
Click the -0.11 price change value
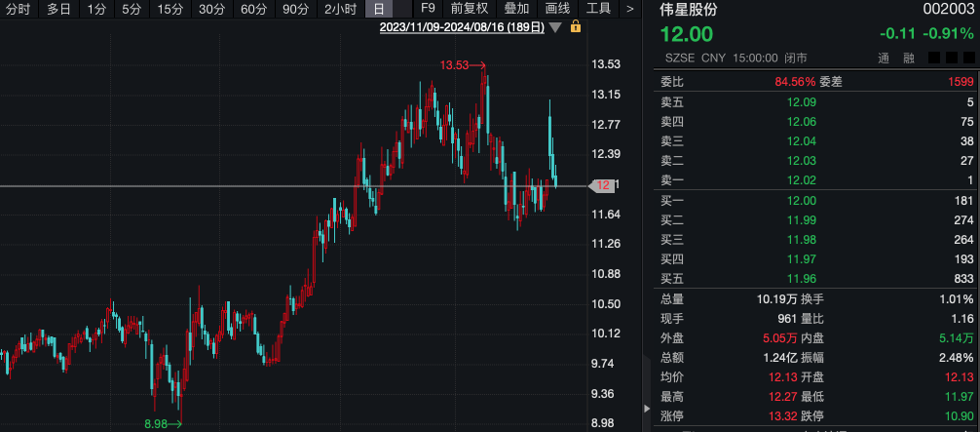coord(897,34)
